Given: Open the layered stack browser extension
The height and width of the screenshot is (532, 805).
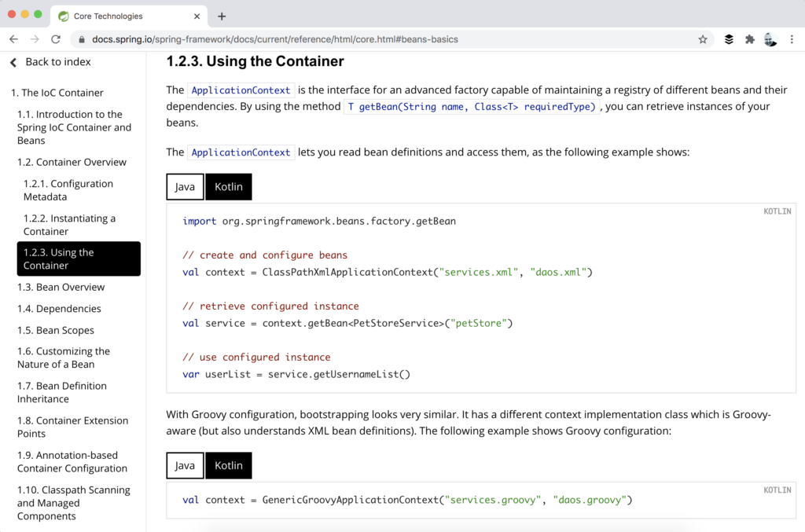Looking at the screenshot, I should point(729,39).
